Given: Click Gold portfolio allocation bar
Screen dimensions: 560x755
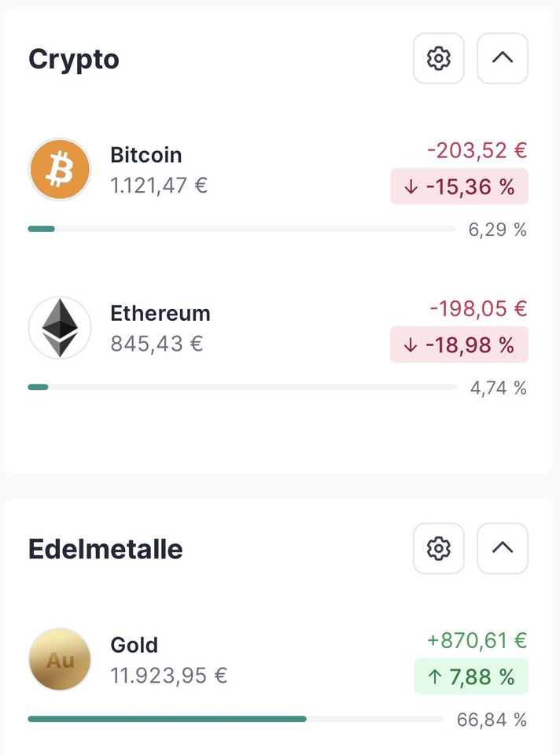Looking at the screenshot, I should click(236, 719).
